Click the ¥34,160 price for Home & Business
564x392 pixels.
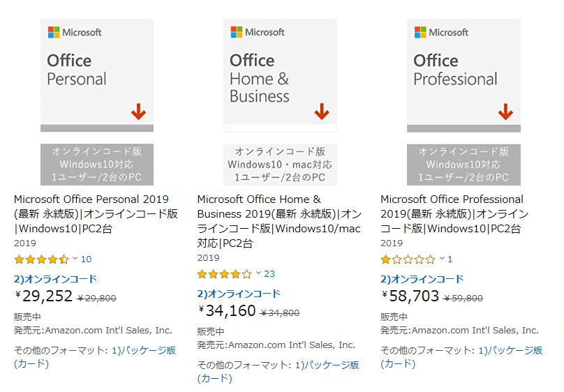pos(228,310)
